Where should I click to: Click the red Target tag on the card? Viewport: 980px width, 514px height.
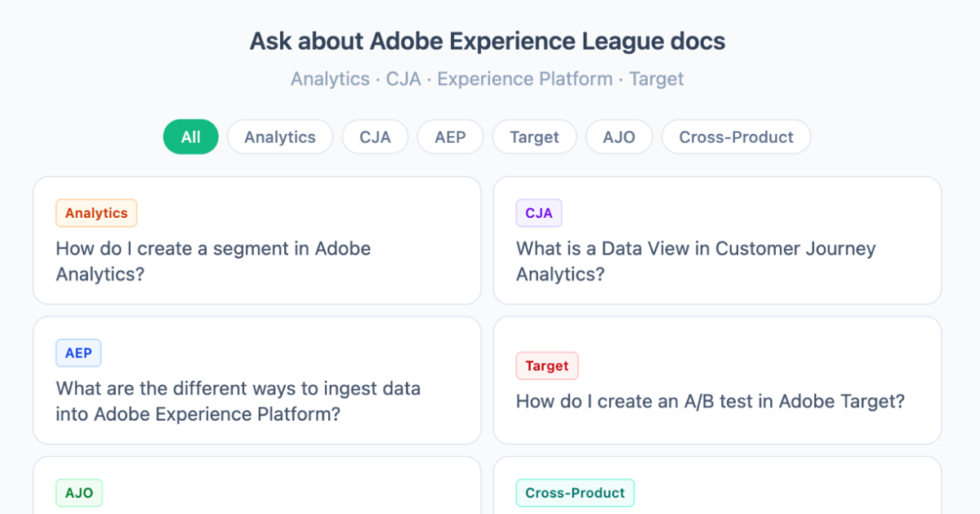(x=547, y=366)
